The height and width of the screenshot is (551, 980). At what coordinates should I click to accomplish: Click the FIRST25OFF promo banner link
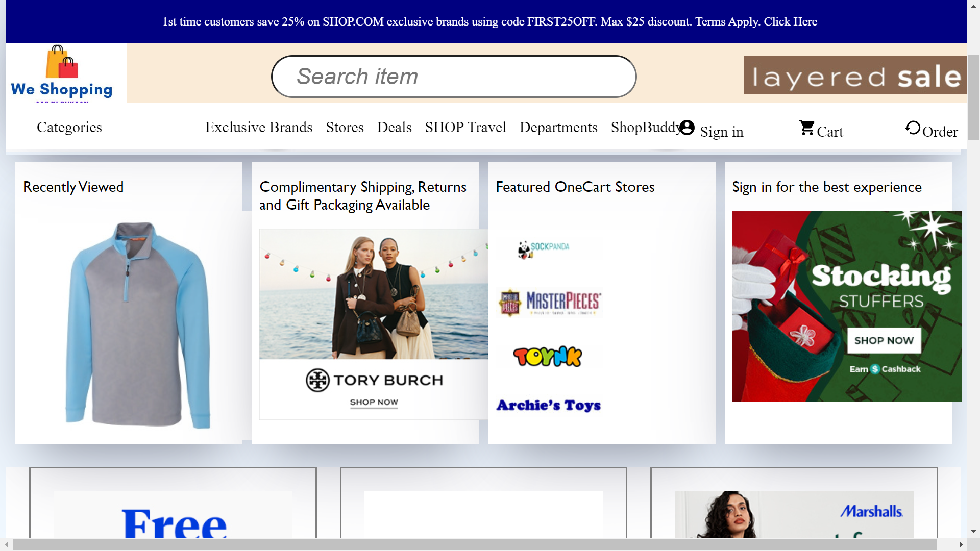point(489,21)
